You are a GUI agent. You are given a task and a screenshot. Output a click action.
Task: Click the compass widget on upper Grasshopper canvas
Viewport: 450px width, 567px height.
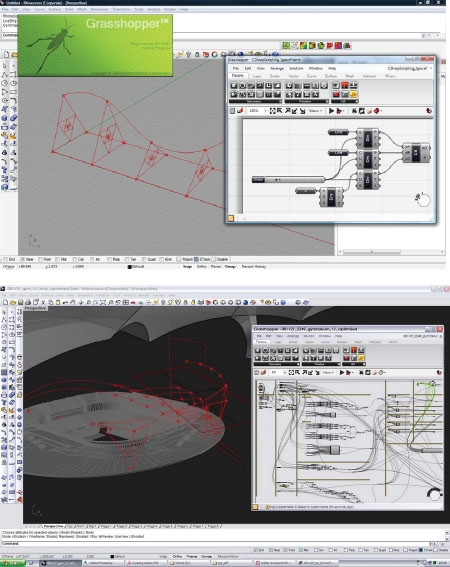[423, 199]
